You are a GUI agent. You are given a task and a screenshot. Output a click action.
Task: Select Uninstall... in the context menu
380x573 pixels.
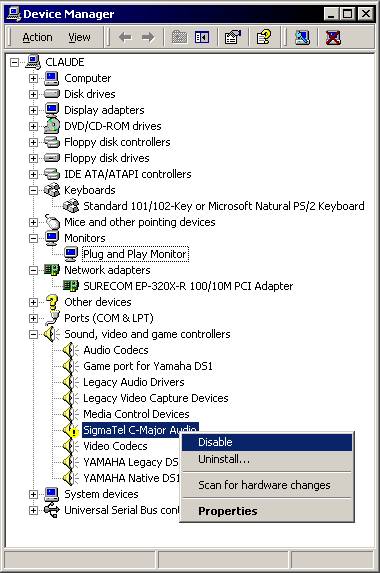point(267,459)
